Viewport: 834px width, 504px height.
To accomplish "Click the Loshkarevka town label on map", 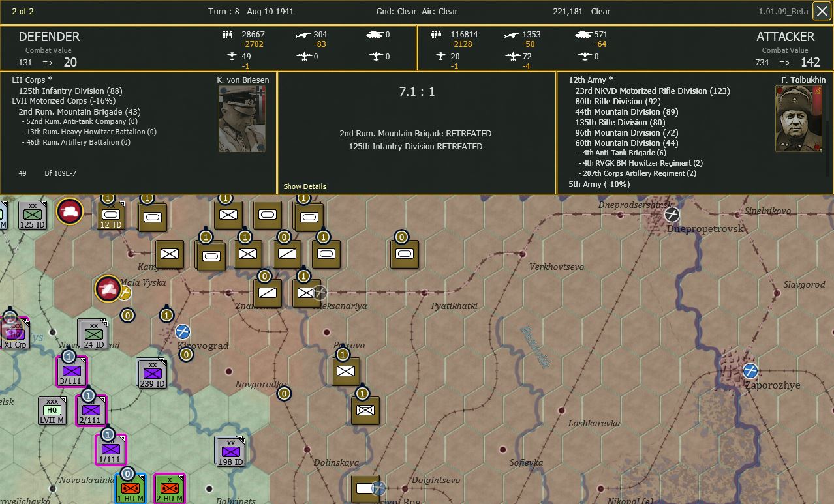I will pyautogui.click(x=594, y=423).
